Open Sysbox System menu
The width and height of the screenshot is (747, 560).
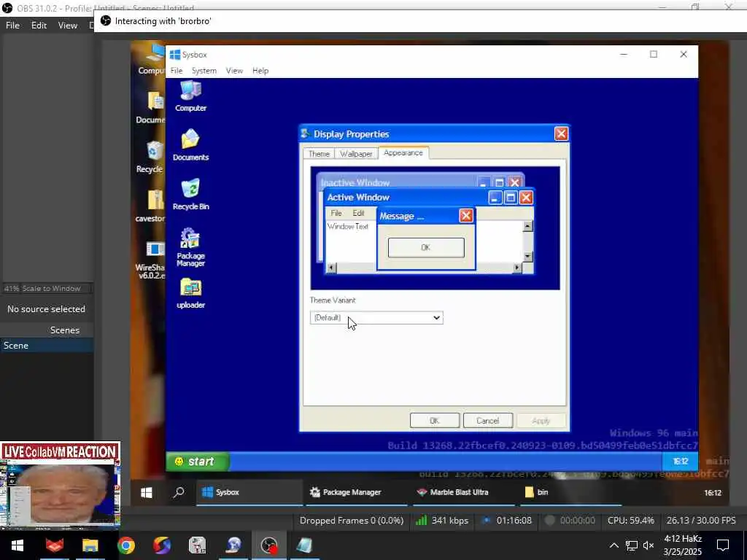coord(204,71)
